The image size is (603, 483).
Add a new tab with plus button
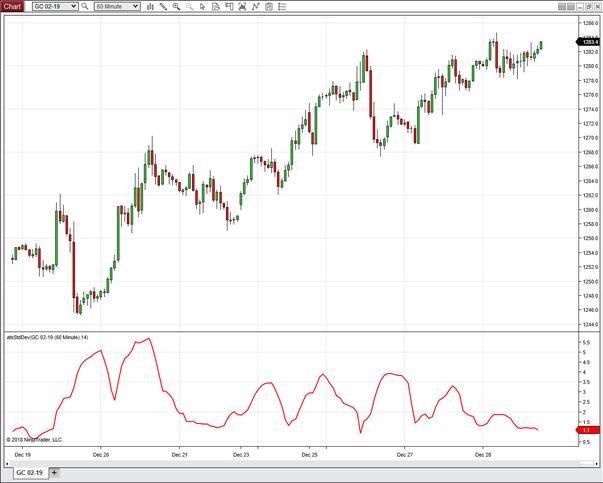(x=54, y=472)
